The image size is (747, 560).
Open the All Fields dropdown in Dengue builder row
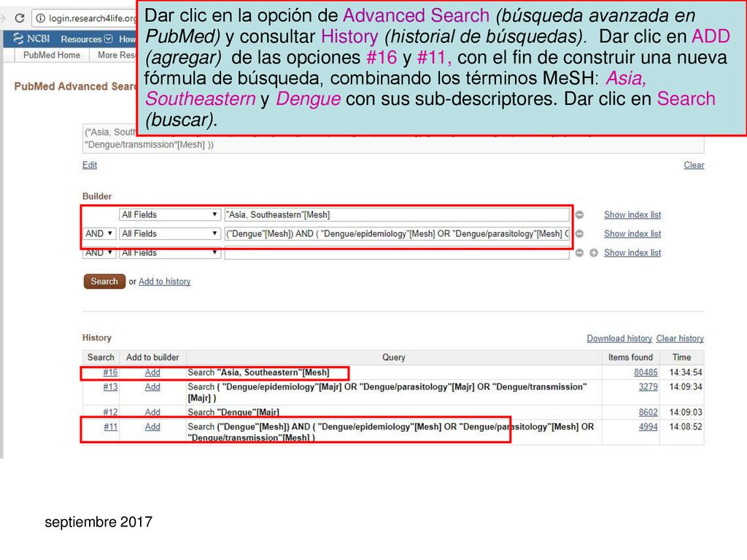[169, 234]
